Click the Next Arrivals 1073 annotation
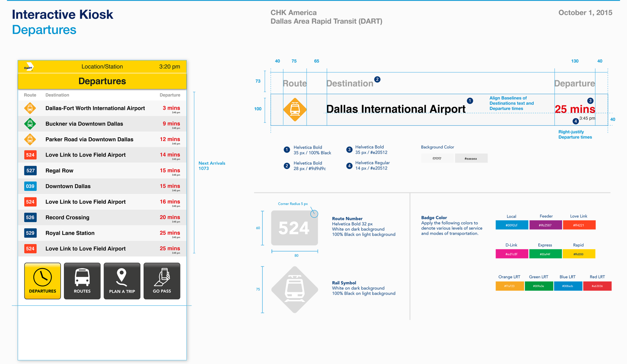 tap(212, 166)
